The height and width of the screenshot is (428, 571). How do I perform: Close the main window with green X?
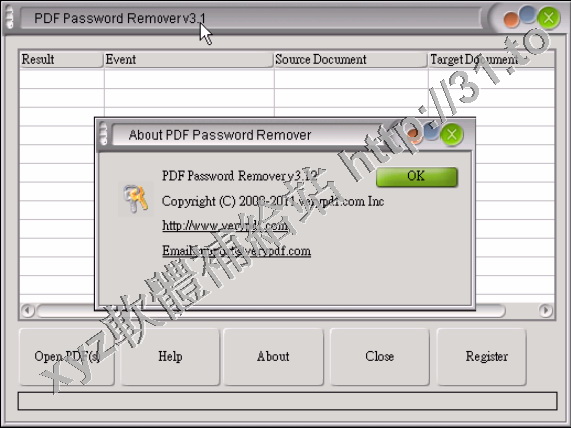548,18
